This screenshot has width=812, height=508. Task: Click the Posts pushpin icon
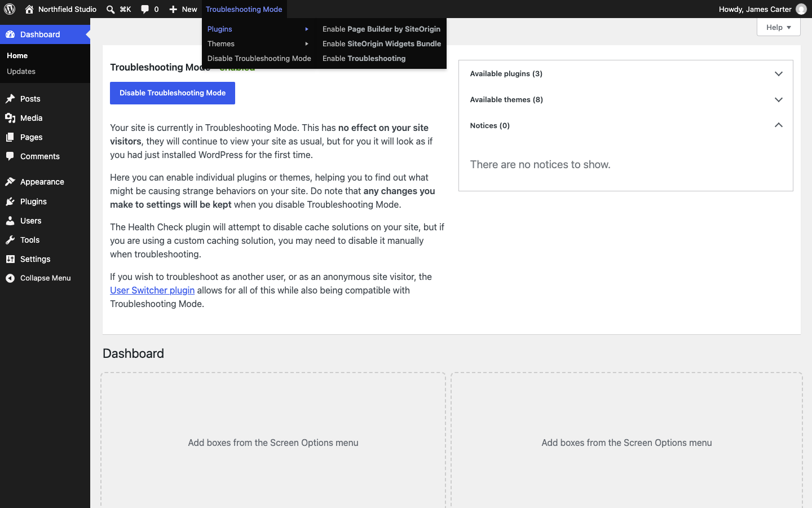pyautogui.click(x=10, y=99)
